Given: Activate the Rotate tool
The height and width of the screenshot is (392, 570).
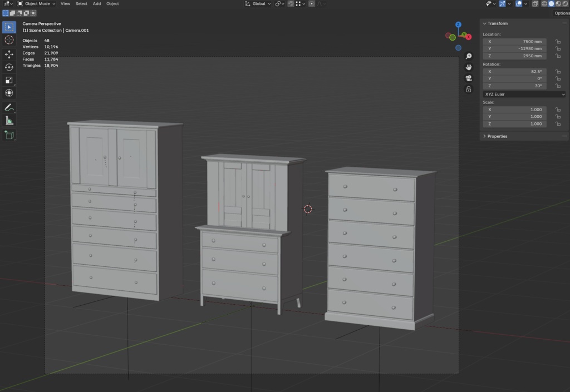Looking at the screenshot, I should click(x=9, y=67).
